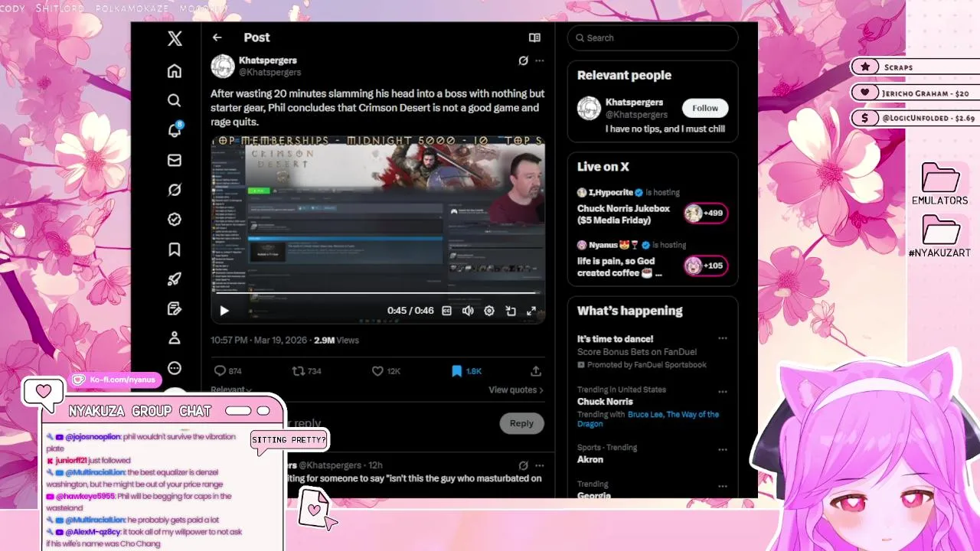The height and width of the screenshot is (551, 980).
Task: Mute the video volume
Action: (468, 311)
